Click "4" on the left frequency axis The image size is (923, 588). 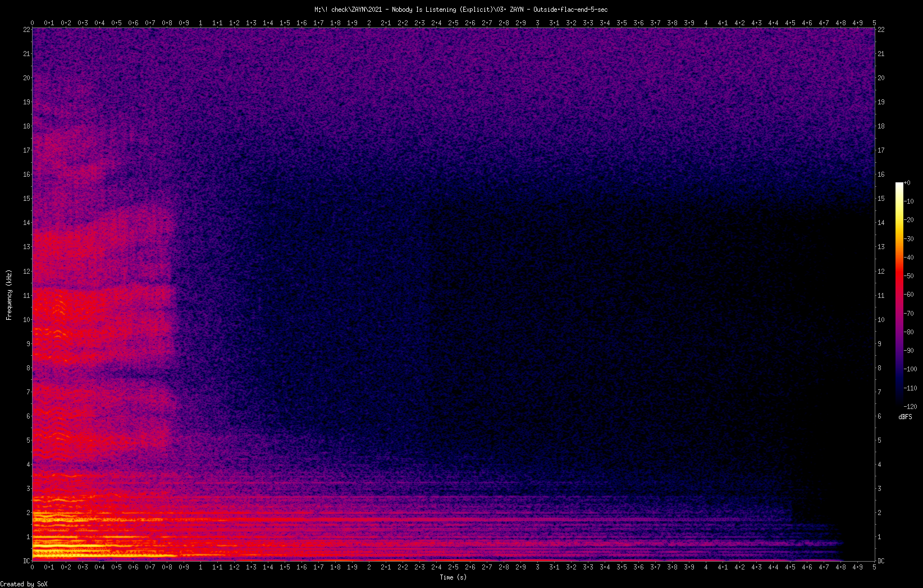click(28, 465)
